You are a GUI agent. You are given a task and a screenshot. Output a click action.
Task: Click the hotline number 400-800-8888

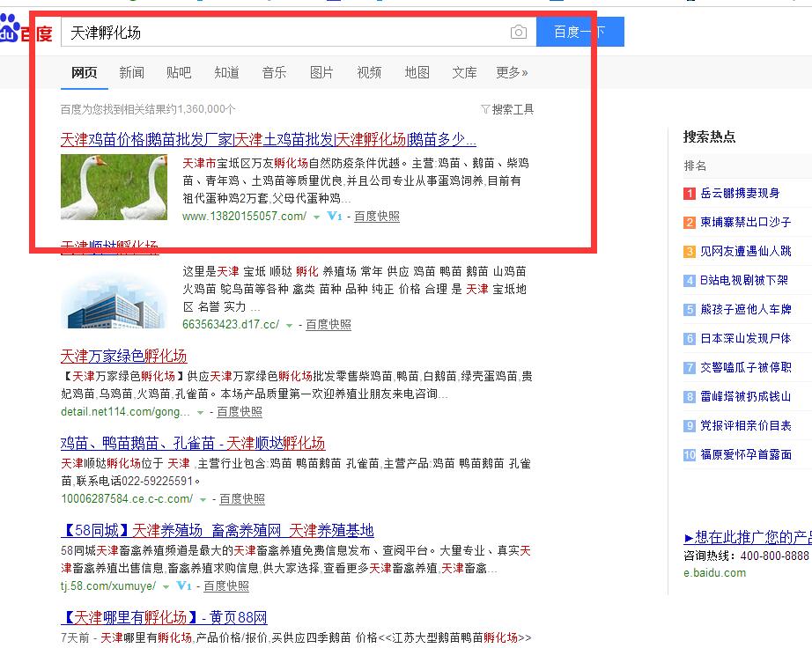click(x=775, y=556)
